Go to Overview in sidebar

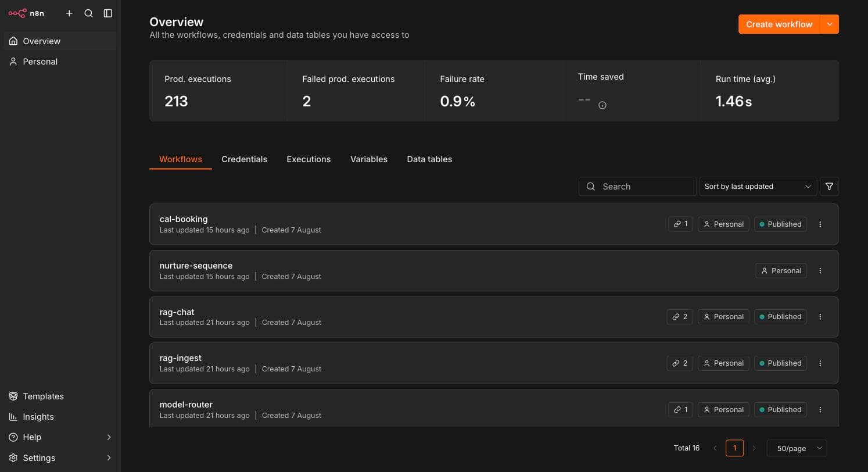(x=60, y=41)
